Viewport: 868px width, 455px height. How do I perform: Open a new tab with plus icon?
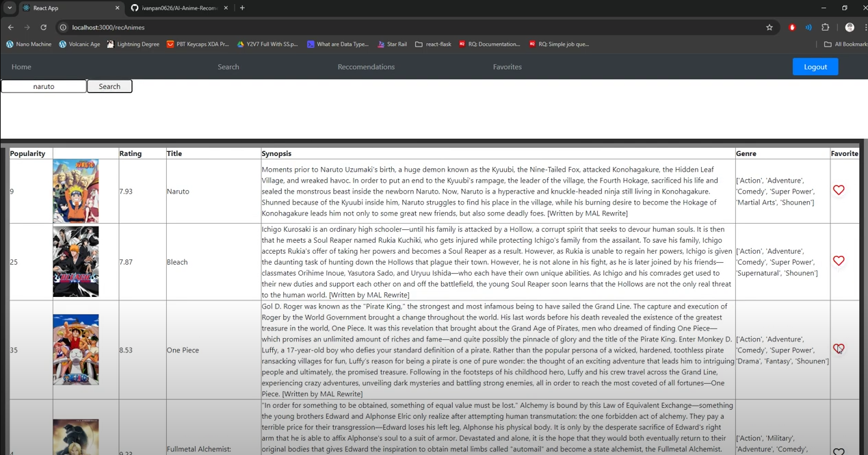pos(242,8)
